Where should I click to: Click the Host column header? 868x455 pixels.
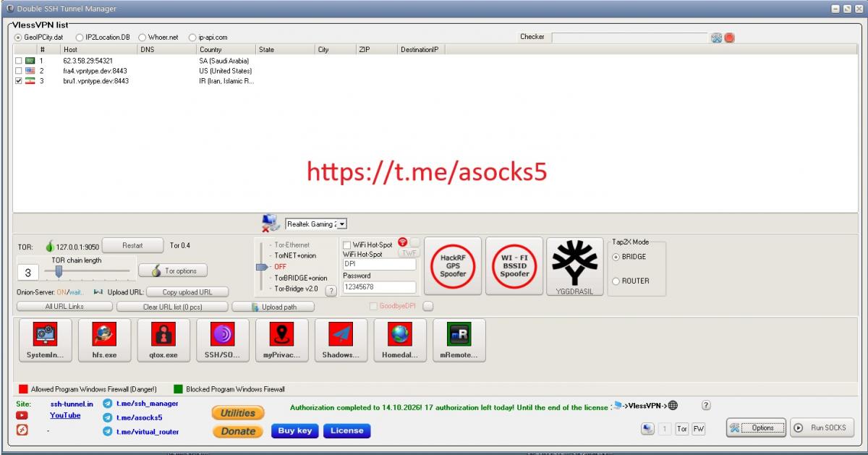tap(98, 50)
